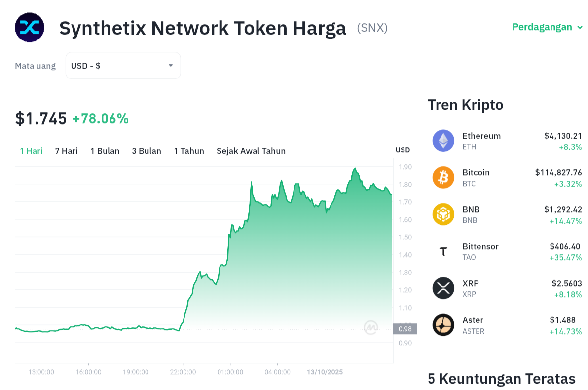588x390 pixels.
Task: Select the 3 Bulan range
Action: pyautogui.click(x=147, y=151)
